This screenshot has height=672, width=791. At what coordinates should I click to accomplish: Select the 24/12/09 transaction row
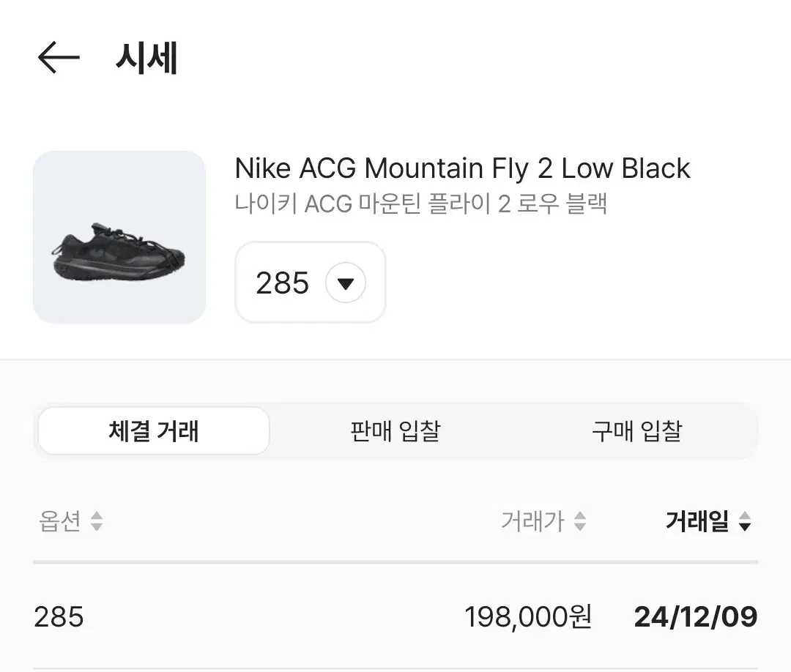point(395,617)
